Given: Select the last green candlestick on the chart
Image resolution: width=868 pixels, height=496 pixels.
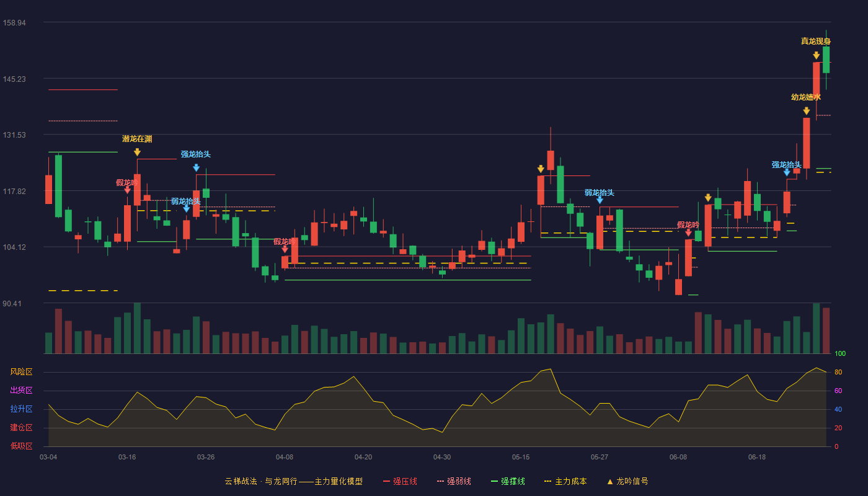Looking at the screenshot, I should pos(826,60).
